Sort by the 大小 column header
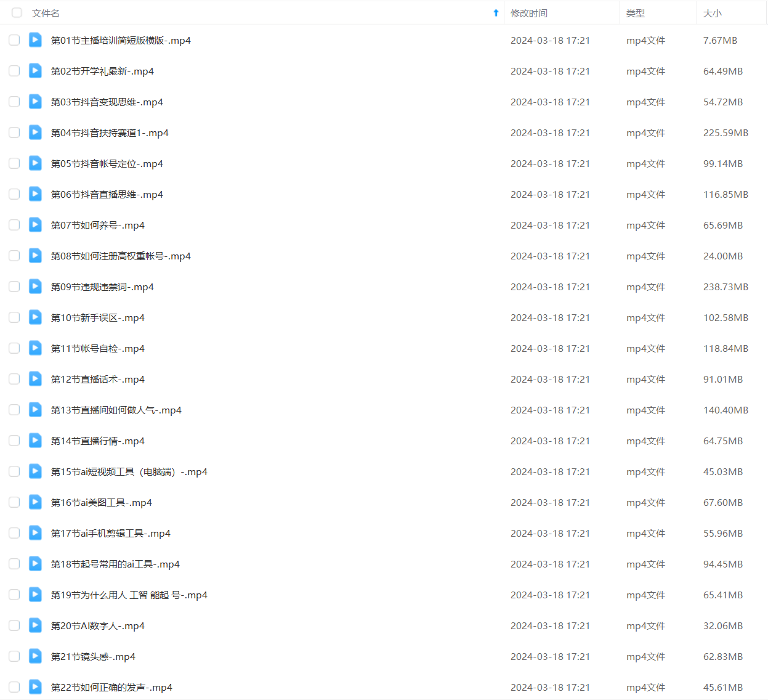The image size is (768, 700). [x=713, y=13]
